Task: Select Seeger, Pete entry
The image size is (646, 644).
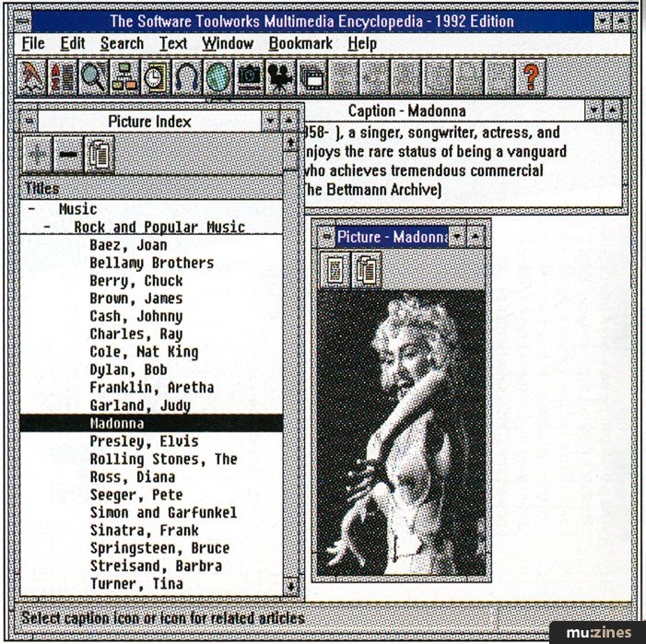Action: point(136,495)
